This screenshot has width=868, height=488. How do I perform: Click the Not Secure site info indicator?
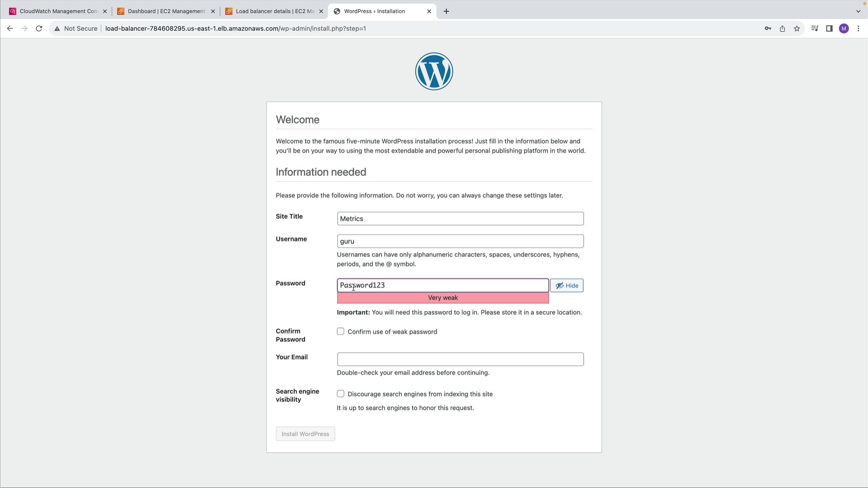(x=76, y=28)
